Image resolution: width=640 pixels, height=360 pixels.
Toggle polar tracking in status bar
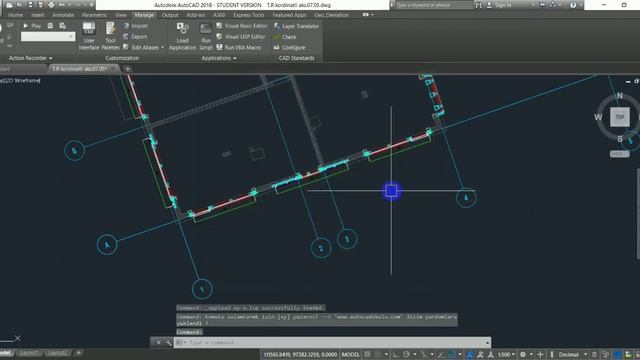pyautogui.click(x=406, y=354)
